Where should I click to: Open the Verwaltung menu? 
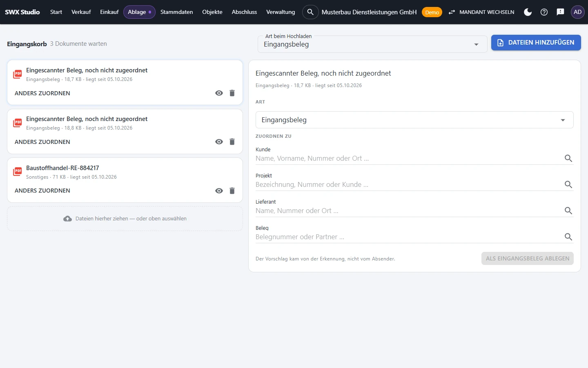click(x=281, y=12)
